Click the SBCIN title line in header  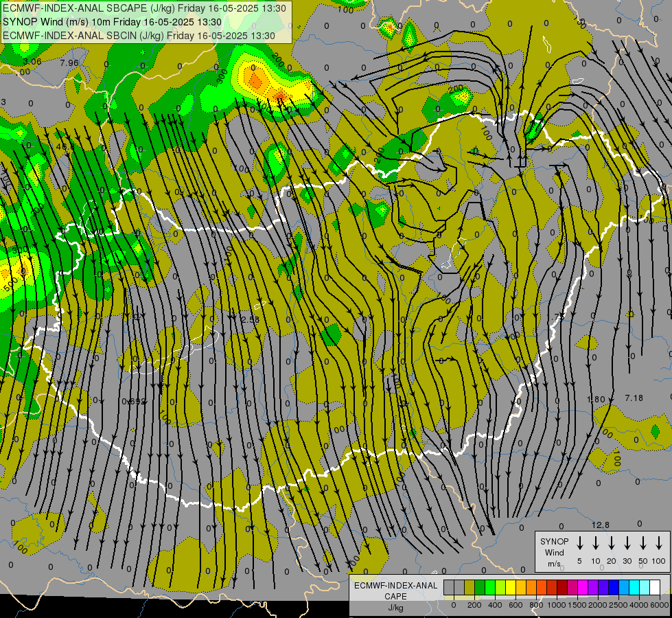[139, 36]
